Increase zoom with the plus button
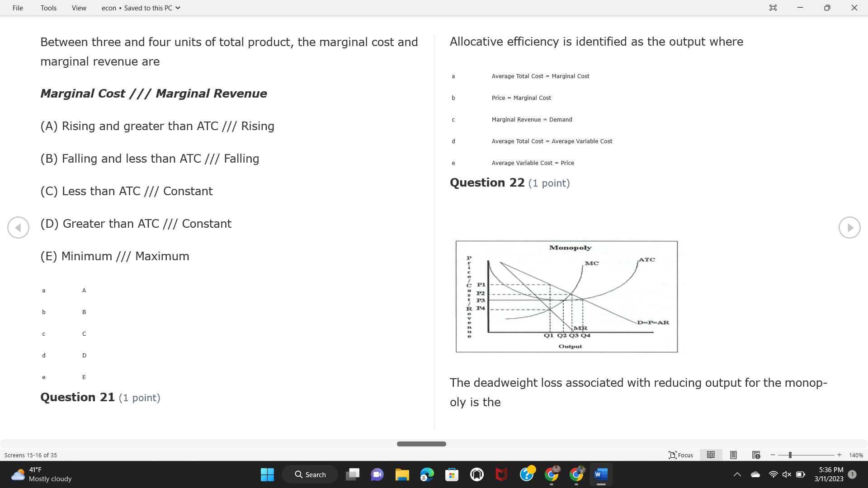The width and height of the screenshot is (868, 488). tap(839, 455)
